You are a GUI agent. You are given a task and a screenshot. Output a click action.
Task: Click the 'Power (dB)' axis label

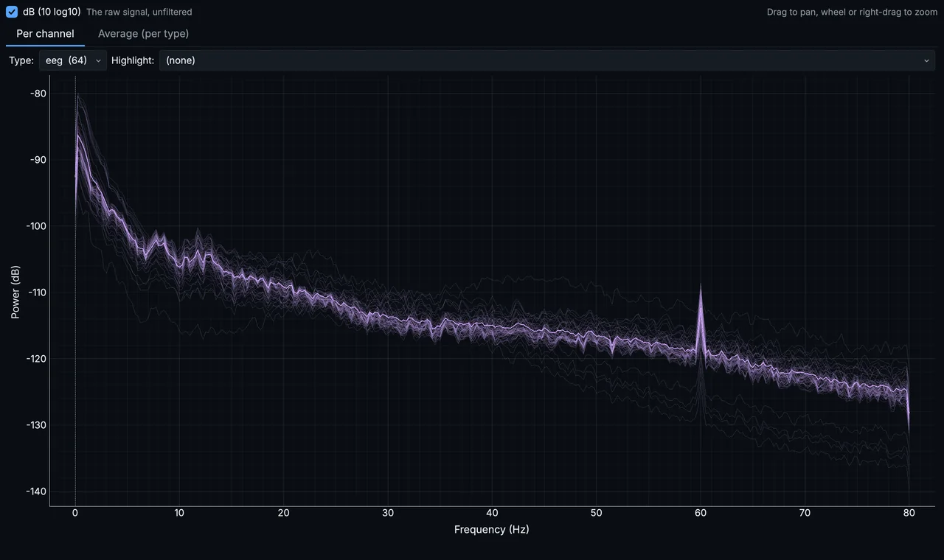click(15, 293)
